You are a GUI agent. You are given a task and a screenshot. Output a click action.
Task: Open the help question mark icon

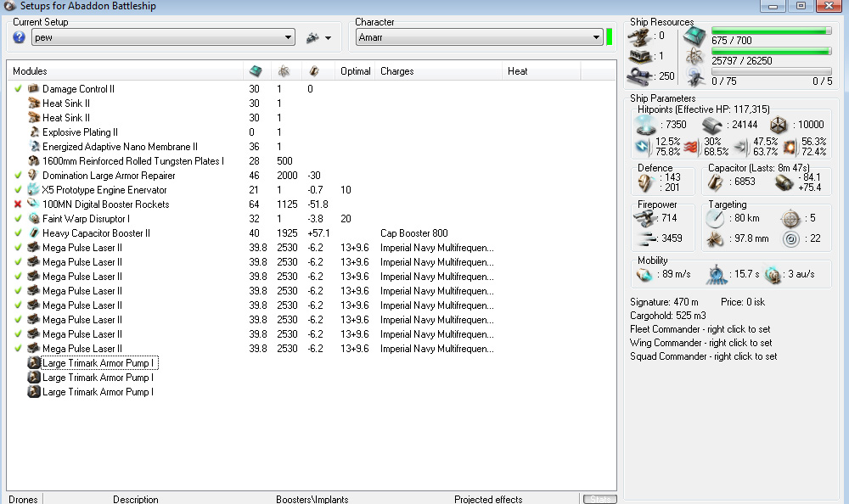click(x=19, y=37)
